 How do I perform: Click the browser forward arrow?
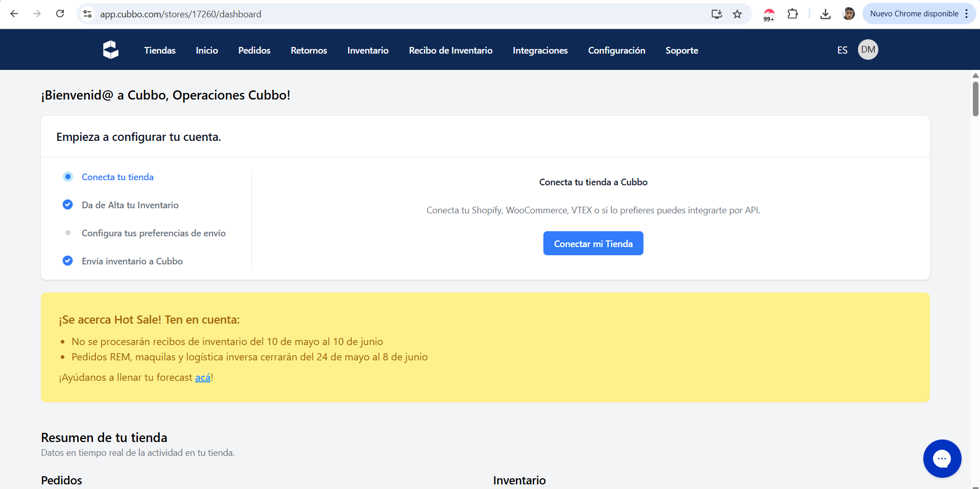(37, 14)
